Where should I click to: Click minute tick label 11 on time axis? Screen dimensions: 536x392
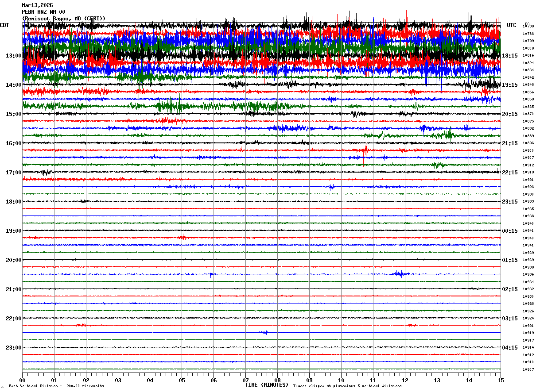pyautogui.click(x=373, y=380)
